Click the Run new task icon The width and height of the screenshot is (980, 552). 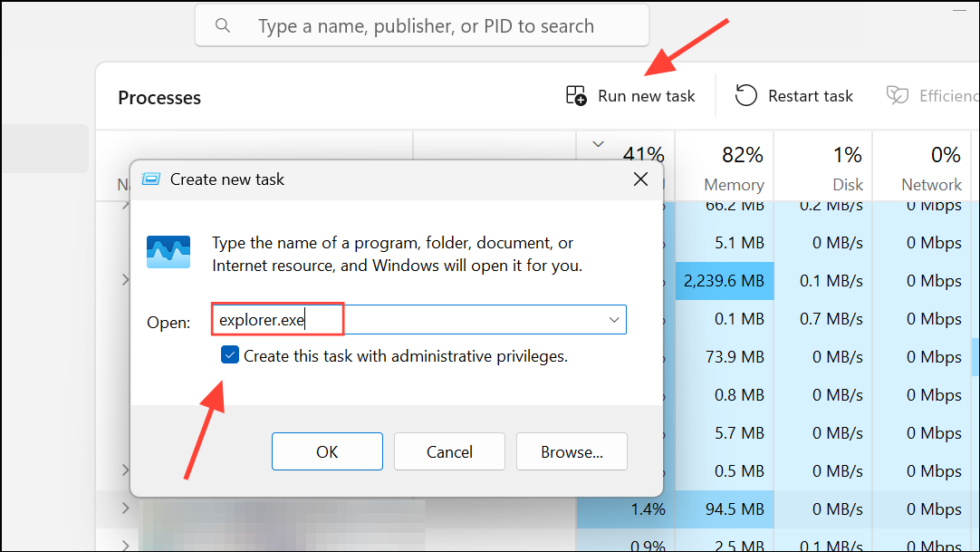[x=576, y=96]
